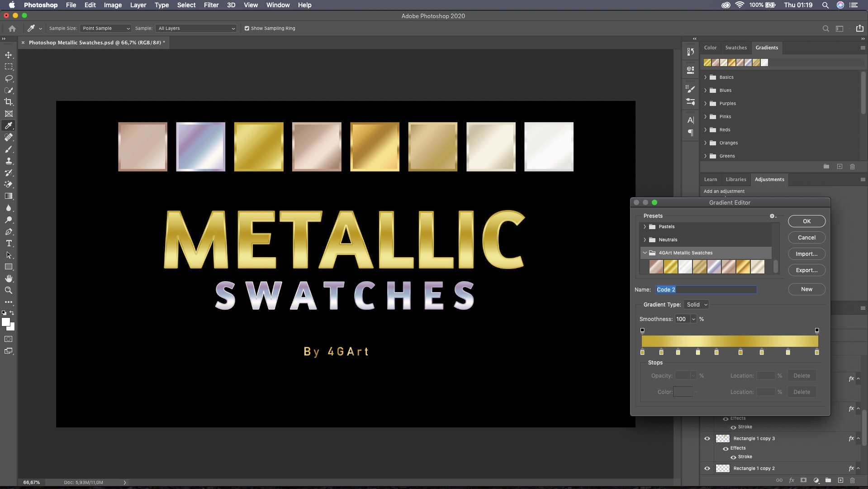Open the Filter menu
The height and width of the screenshot is (489, 868).
[x=211, y=5]
